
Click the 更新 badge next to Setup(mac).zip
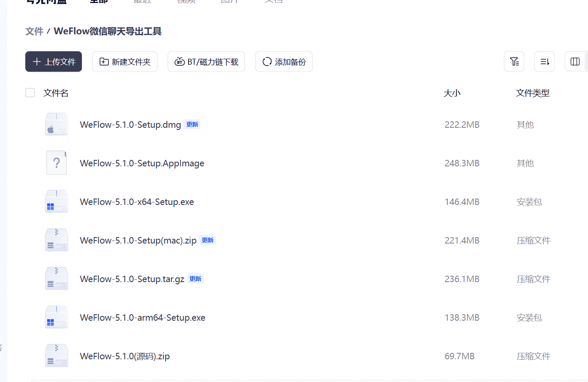pos(208,240)
